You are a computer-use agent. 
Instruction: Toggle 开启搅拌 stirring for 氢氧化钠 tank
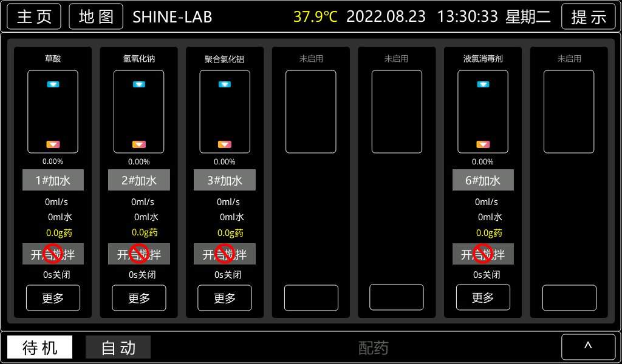(x=139, y=254)
